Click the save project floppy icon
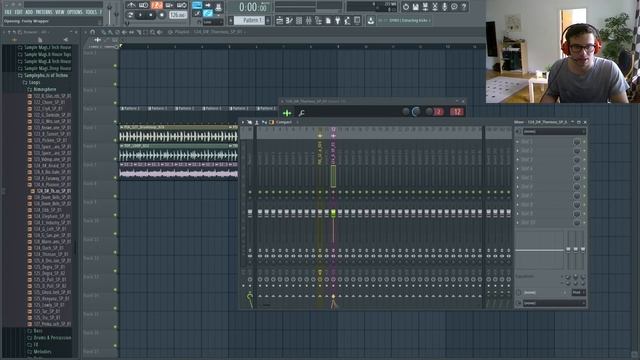Viewport: 640px width, 360px height. tap(416, 7)
